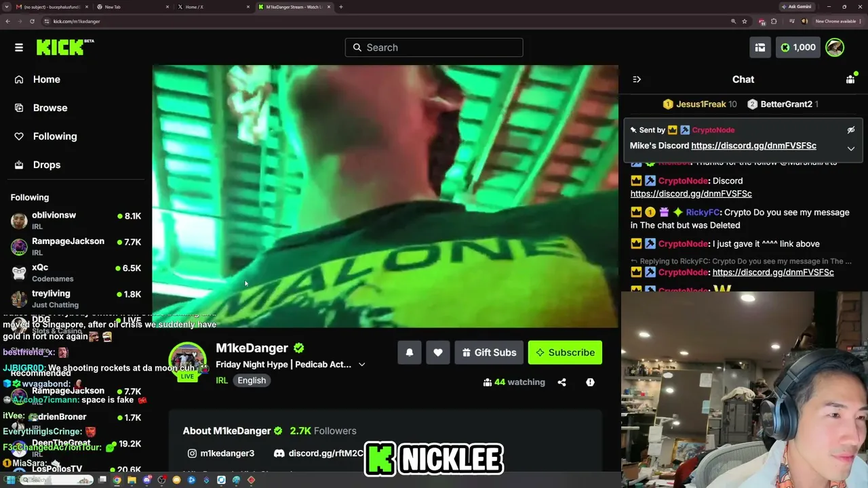Click the English language tag
This screenshot has height=488, width=868.
252,380
